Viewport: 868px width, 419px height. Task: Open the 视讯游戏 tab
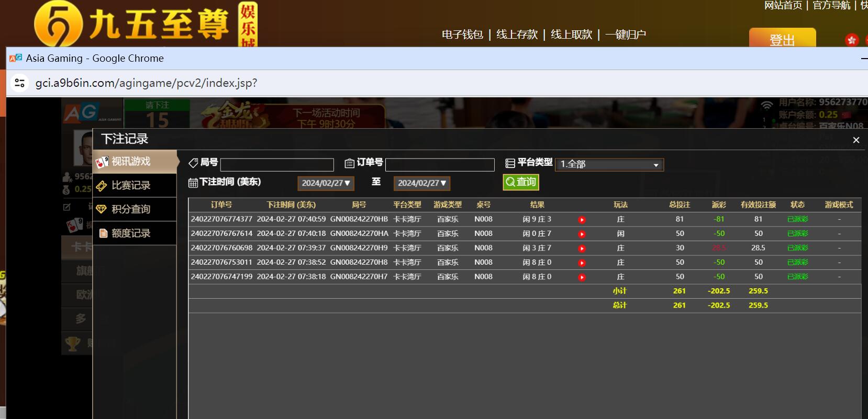pyautogui.click(x=136, y=162)
